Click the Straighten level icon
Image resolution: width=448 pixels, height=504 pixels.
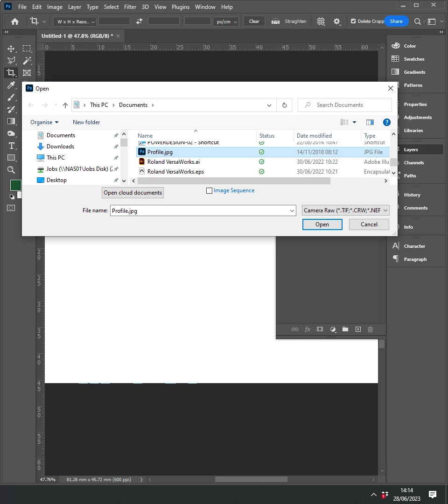[275, 21]
